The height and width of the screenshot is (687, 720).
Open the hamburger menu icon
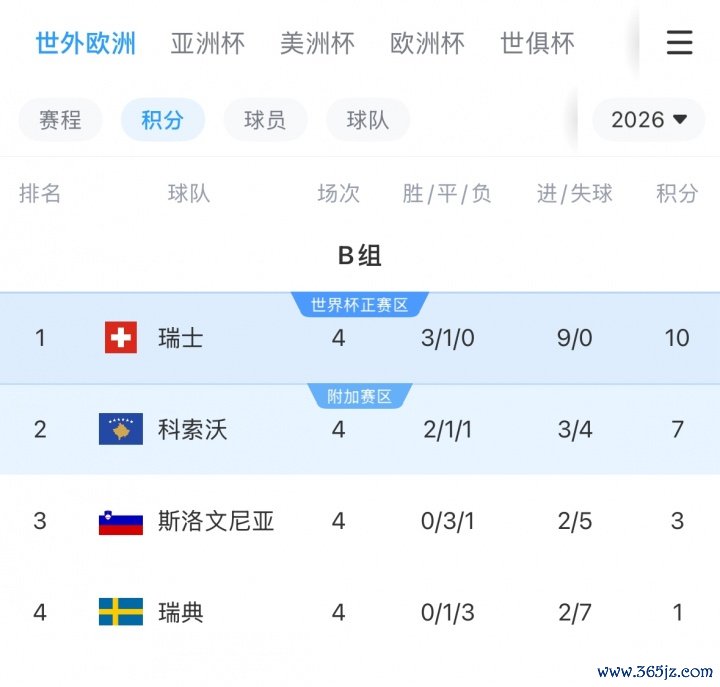tap(679, 42)
